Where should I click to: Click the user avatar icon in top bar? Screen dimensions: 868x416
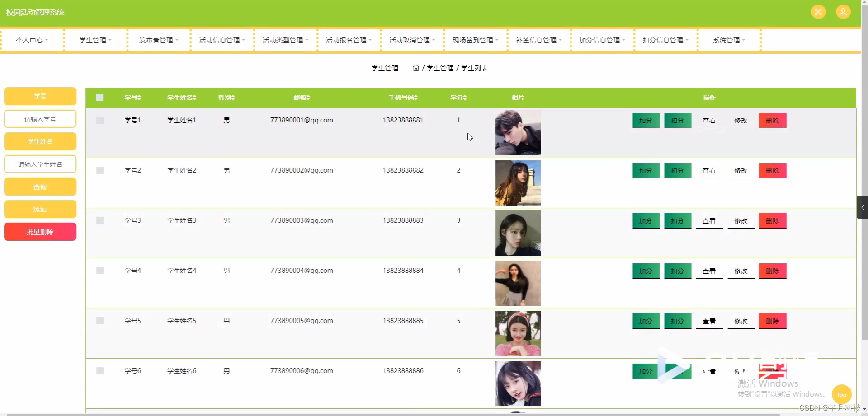[843, 12]
